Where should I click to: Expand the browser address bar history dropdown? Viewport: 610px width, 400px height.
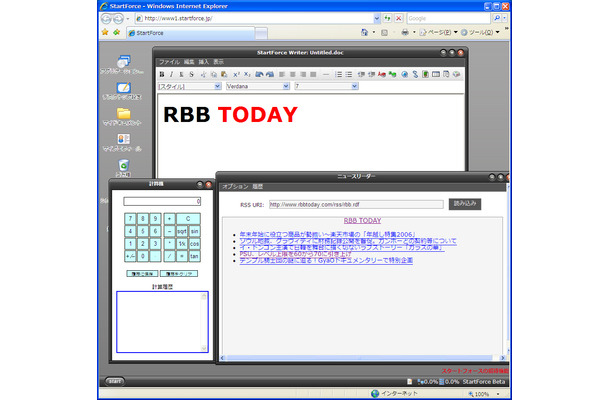click(x=377, y=18)
